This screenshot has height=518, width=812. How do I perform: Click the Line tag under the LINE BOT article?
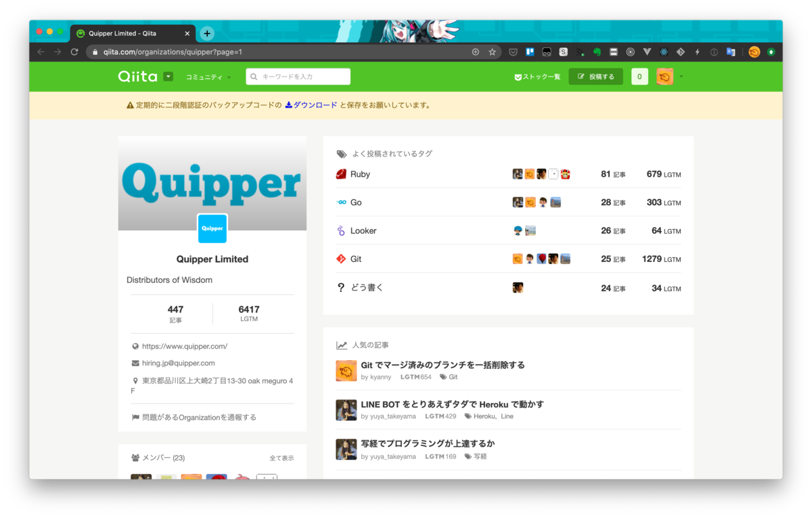point(507,416)
